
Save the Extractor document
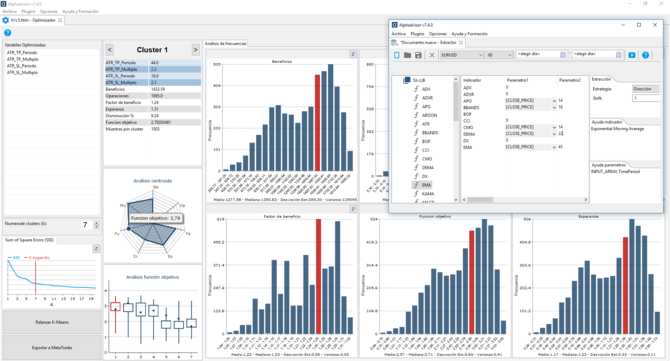click(418, 55)
